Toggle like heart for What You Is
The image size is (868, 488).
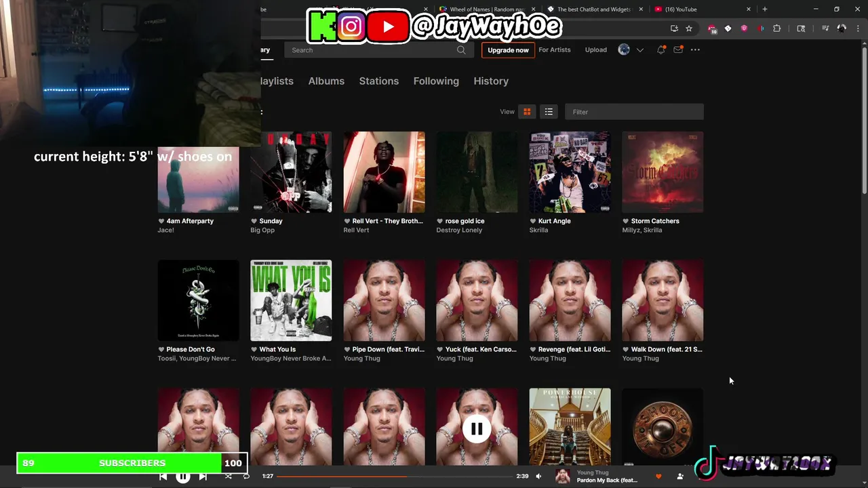pos(254,350)
